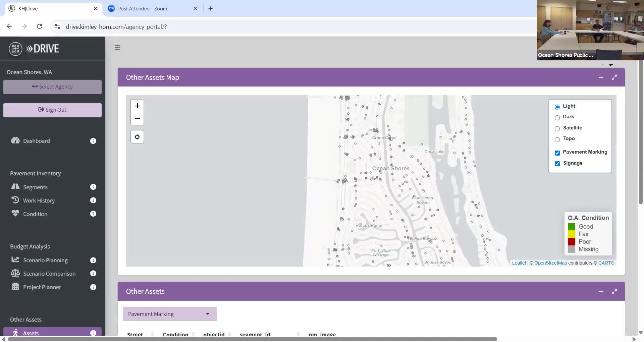This screenshot has height=342, width=644.
Task: Collapse the Other Assets table panel
Action: [x=601, y=291]
